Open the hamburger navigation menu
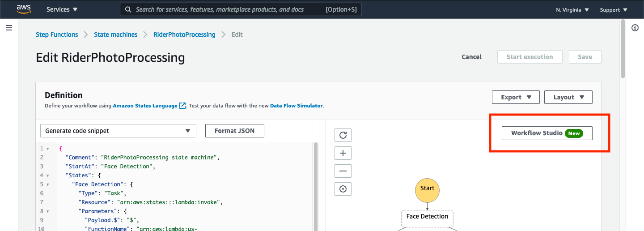Screen dimensions: 644x231 coord(8,28)
